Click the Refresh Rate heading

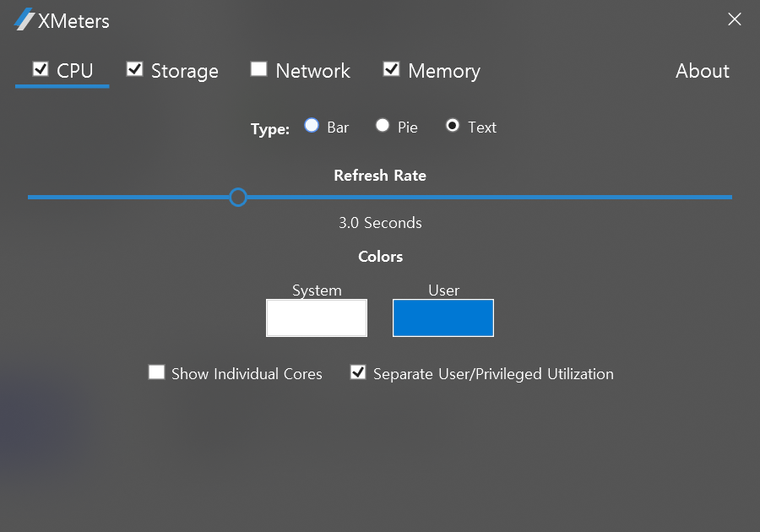tap(380, 176)
